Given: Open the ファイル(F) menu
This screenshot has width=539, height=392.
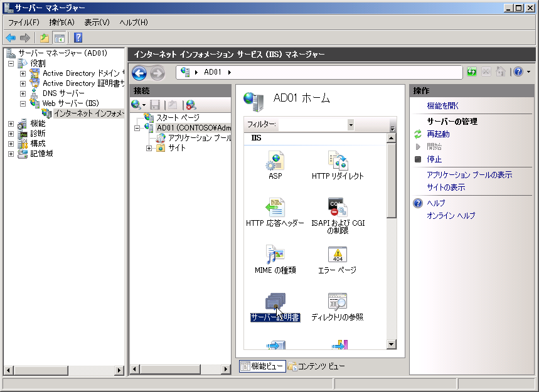Looking at the screenshot, I should pyautogui.click(x=24, y=23).
